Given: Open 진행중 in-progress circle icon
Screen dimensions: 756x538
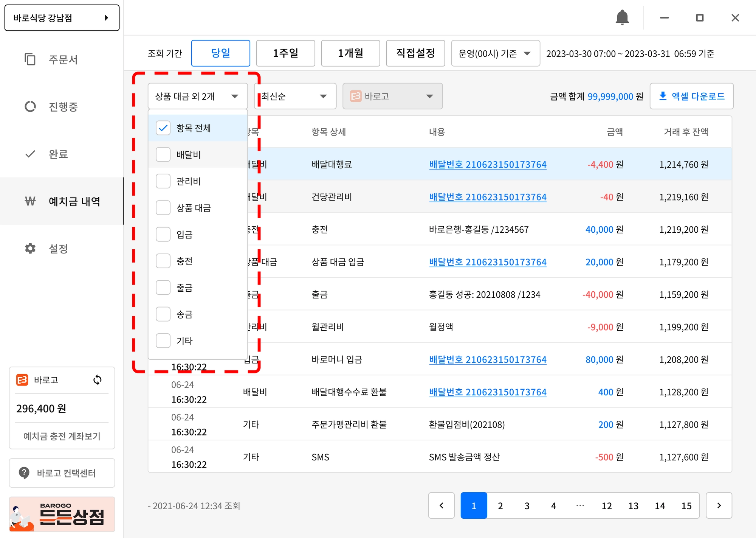Looking at the screenshot, I should click(30, 107).
